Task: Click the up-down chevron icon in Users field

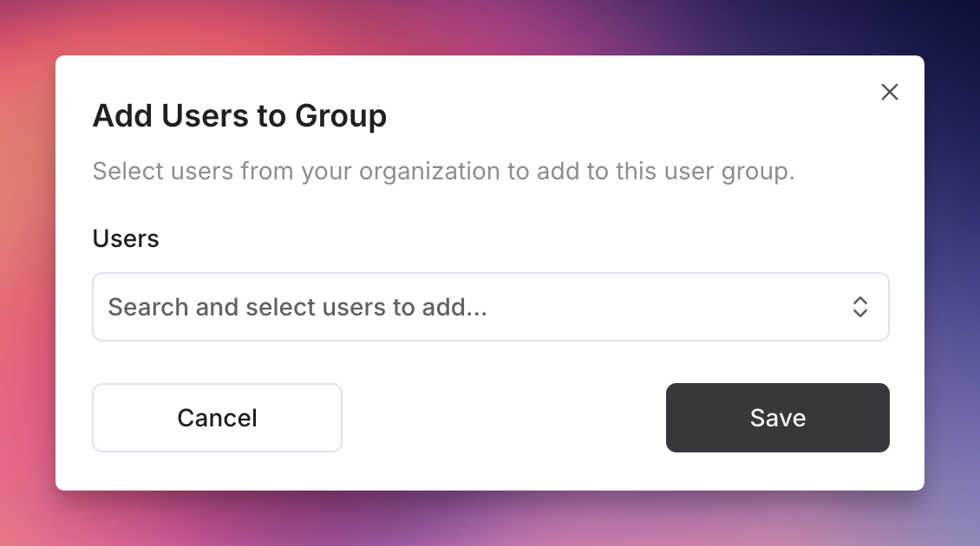Action: (860, 307)
